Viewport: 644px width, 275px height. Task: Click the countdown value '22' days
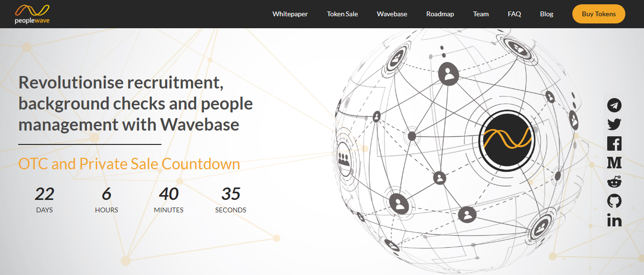[x=44, y=194]
